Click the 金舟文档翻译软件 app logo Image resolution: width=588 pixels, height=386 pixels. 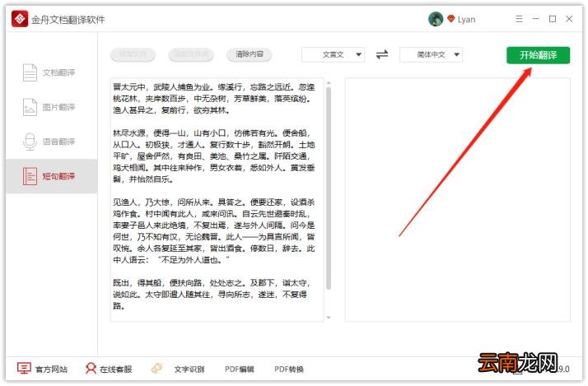pyautogui.click(x=20, y=19)
